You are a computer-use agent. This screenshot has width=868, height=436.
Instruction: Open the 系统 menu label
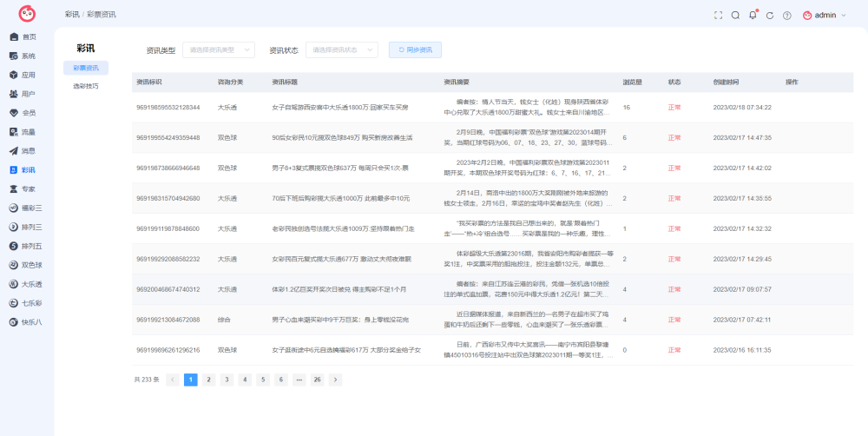(x=29, y=56)
